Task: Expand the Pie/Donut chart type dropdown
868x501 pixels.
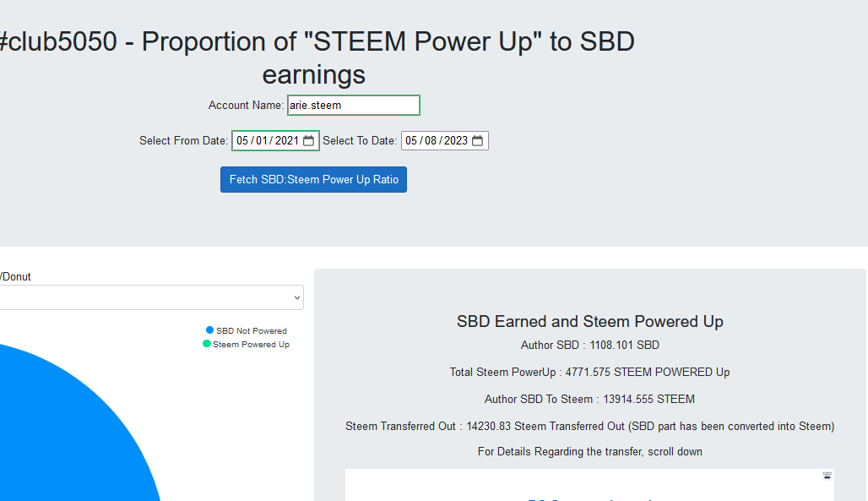Action: 150,297
